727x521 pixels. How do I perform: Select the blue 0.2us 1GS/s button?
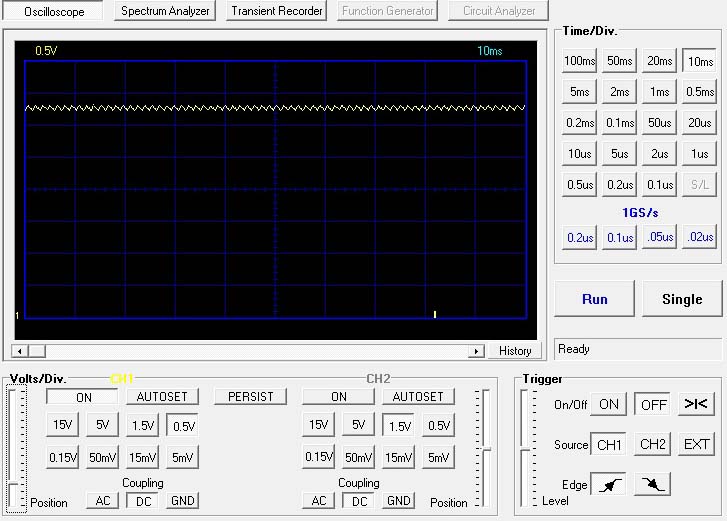click(580, 237)
